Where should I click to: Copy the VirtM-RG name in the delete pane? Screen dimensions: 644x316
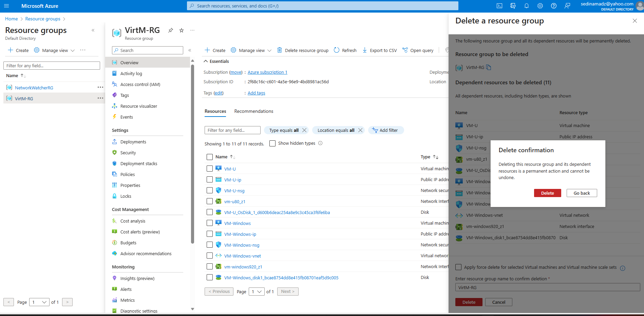click(489, 68)
